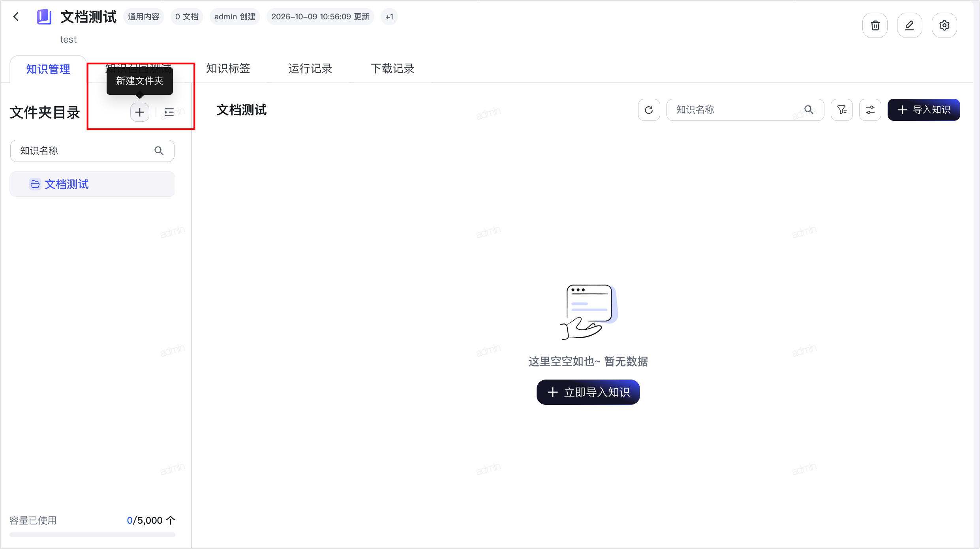980x549 pixels.
Task: Open the column settings sliders icon
Action: tap(870, 110)
